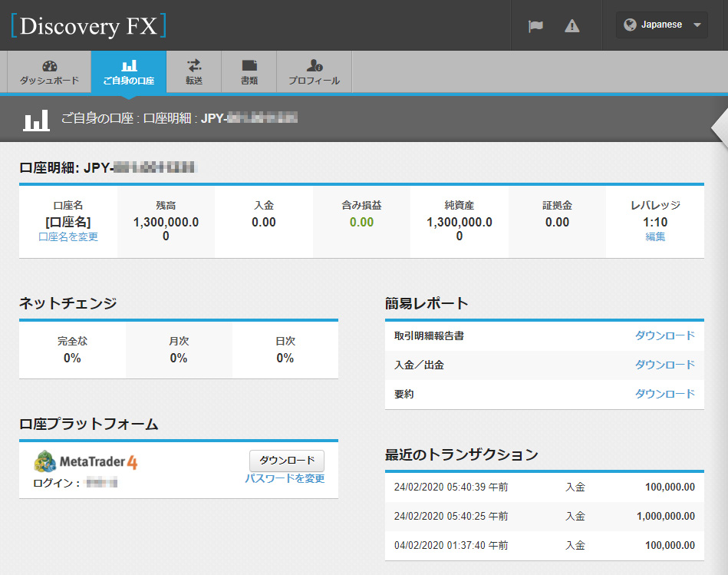Viewport: 728px width, 575px height.
Task: Switch to the ダッシュボード tab
Action: click(x=49, y=71)
